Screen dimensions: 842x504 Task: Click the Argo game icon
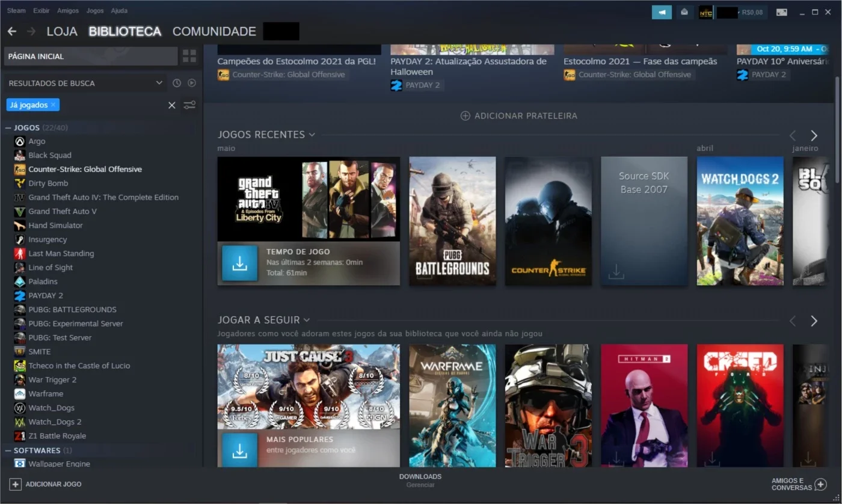pyautogui.click(x=20, y=141)
